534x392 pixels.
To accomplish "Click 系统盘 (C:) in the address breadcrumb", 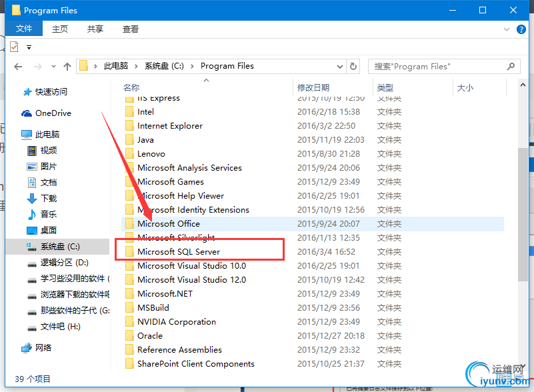I will point(164,66).
